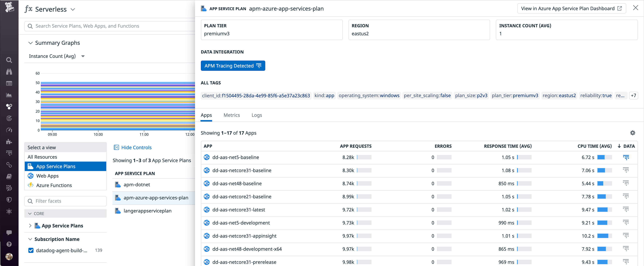Switch to the Logs tab
The width and height of the screenshot is (644, 266).
coord(257,115)
